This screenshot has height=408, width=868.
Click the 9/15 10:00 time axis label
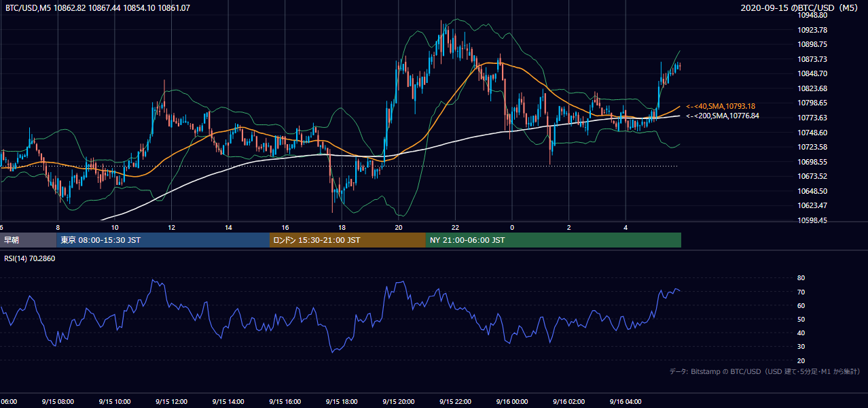[114, 401]
